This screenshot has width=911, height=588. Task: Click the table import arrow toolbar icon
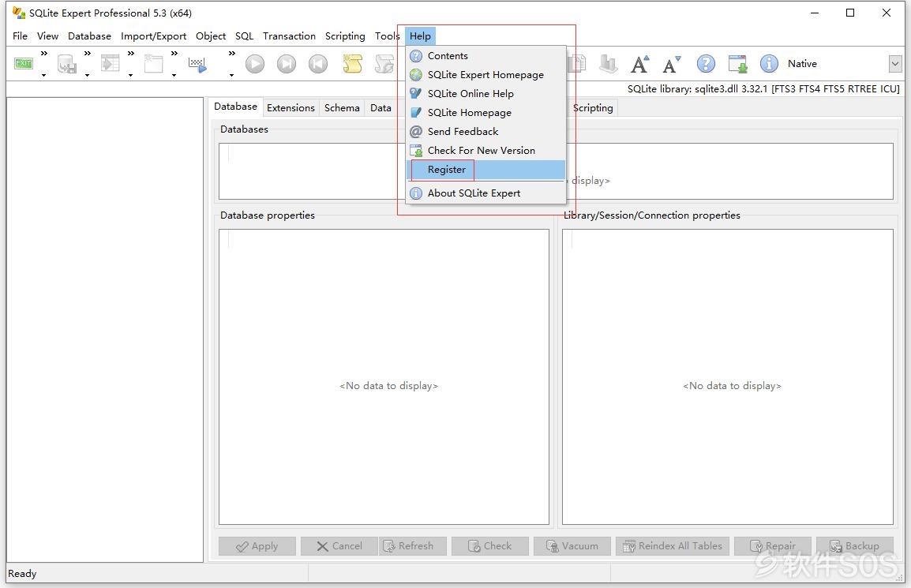(111, 63)
